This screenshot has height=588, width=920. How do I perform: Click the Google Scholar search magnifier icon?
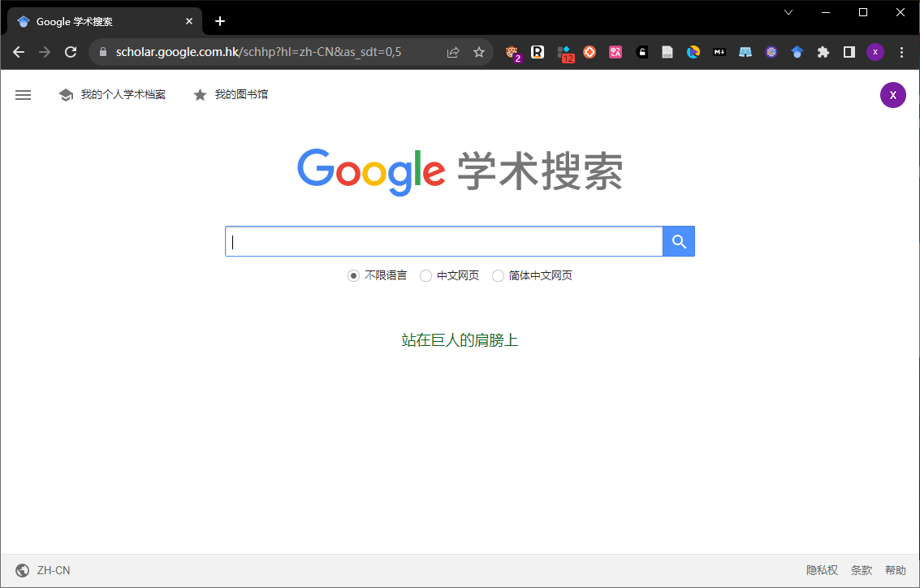pyautogui.click(x=678, y=241)
